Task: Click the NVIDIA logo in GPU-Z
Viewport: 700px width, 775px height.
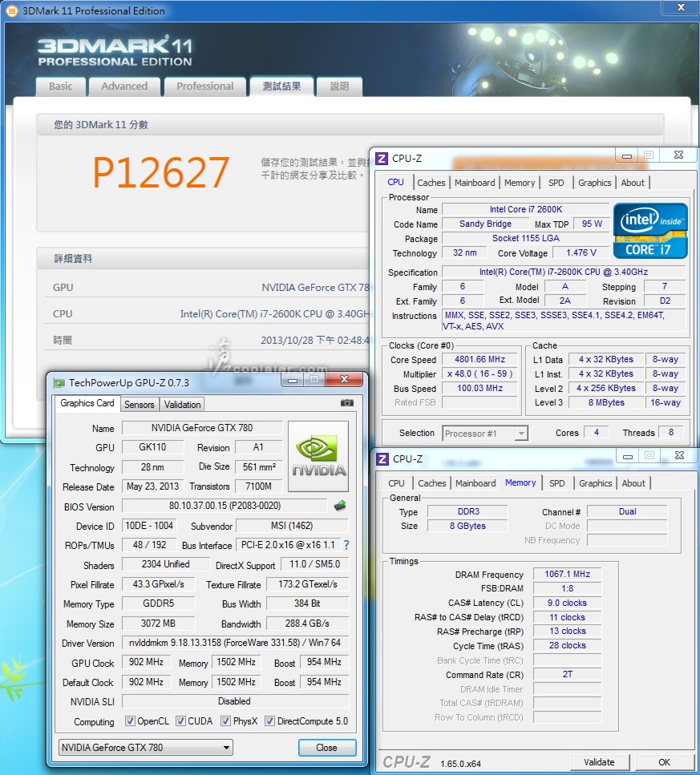Action: [318, 456]
